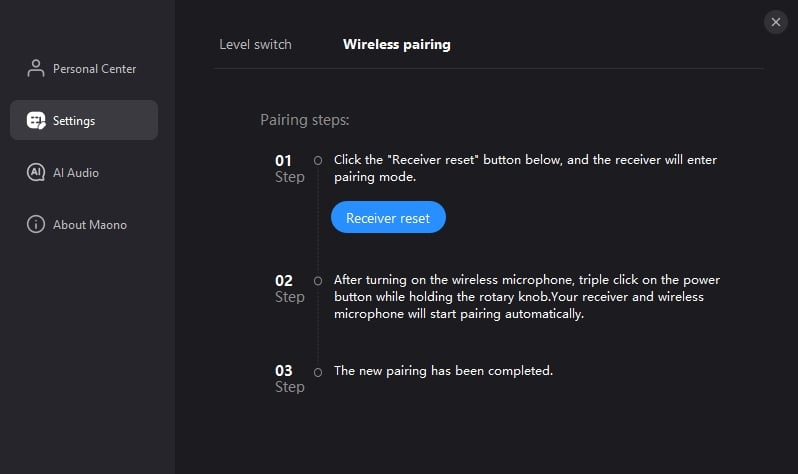Screen dimensions: 798x474
Task: Close the settings window with X
Action: [776, 22]
